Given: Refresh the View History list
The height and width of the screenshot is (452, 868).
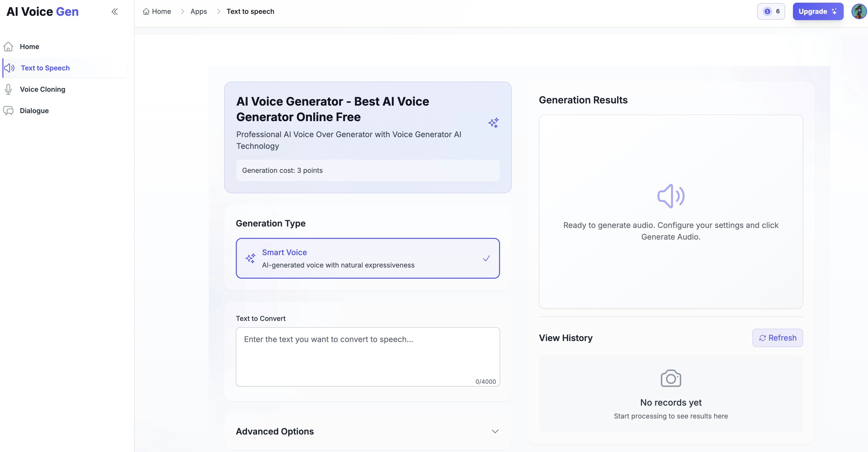Looking at the screenshot, I should click(x=777, y=338).
